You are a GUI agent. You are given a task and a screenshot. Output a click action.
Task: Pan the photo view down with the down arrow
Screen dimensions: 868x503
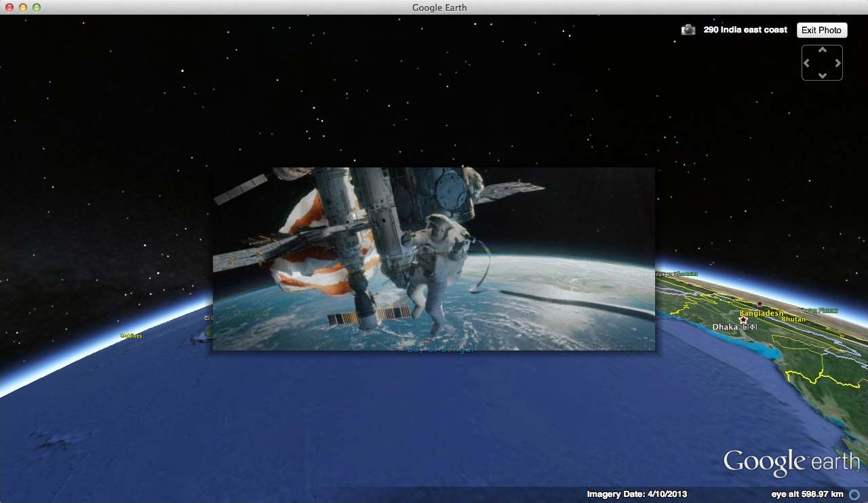coord(823,75)
